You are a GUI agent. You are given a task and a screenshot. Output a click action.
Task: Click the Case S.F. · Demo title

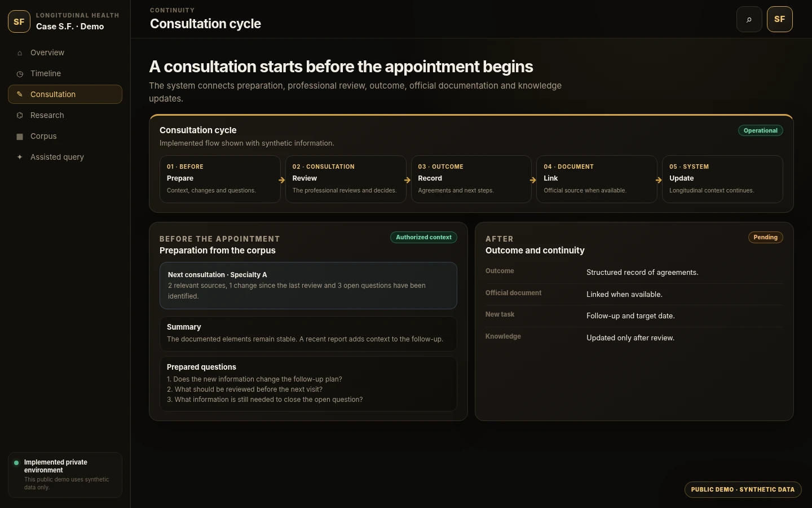coord(70,27)
